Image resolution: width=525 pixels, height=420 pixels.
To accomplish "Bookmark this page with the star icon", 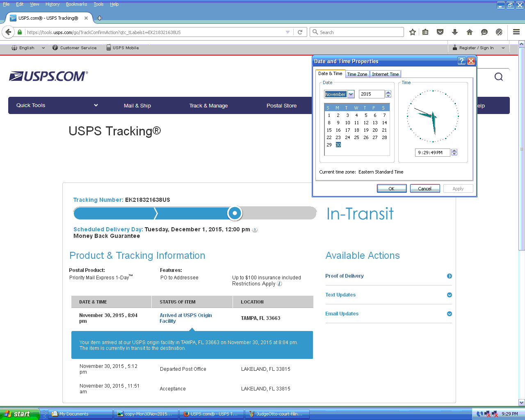I will 413,32.
